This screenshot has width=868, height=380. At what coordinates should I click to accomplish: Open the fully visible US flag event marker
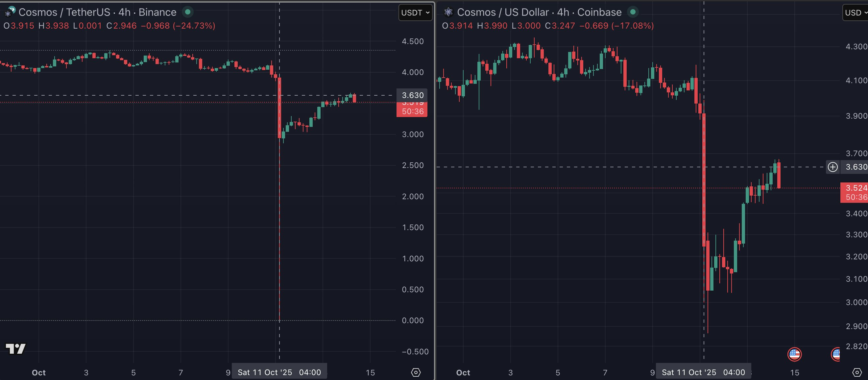tap(794, 354)
